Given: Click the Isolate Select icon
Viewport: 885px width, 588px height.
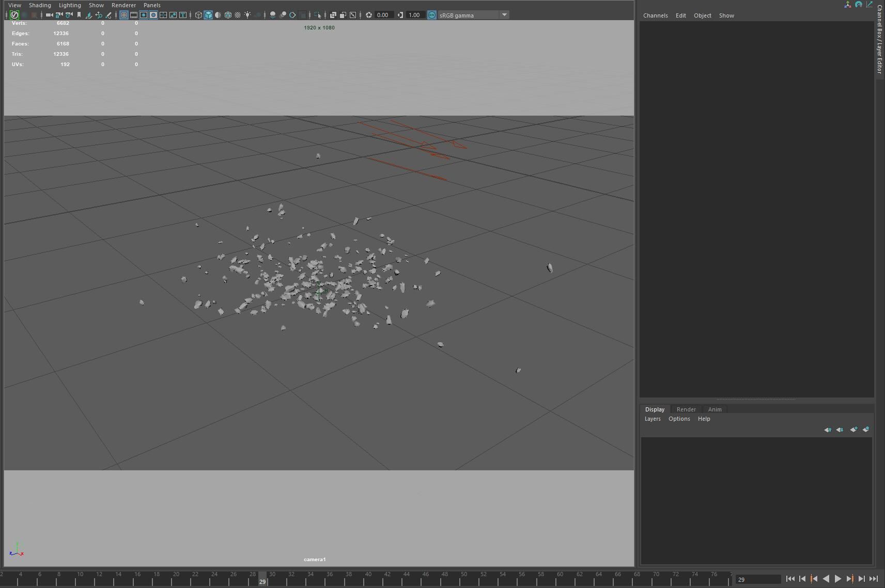Looking at the screenshot, I should (x=318, y=15).
